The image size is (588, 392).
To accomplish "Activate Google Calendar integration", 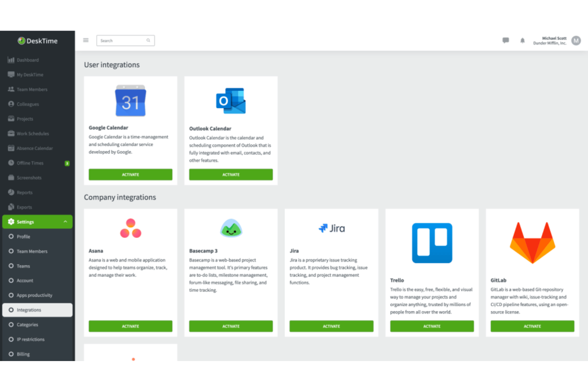I will click(130, 174).
